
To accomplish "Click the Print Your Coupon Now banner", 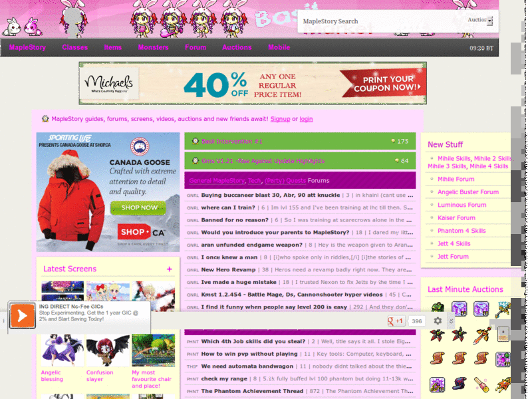I will (x=384, y=84).
